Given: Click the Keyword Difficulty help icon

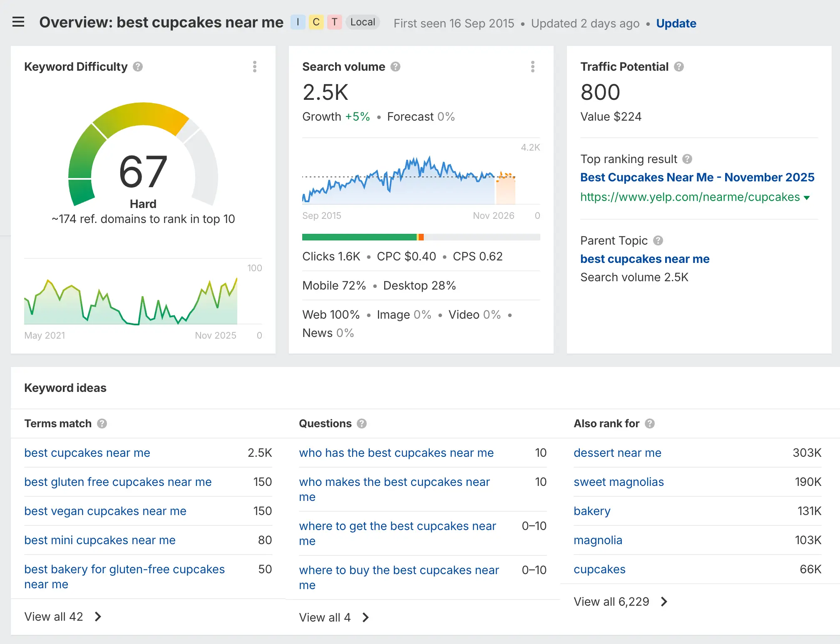Looking at the screenshot, I should point(137,67).
